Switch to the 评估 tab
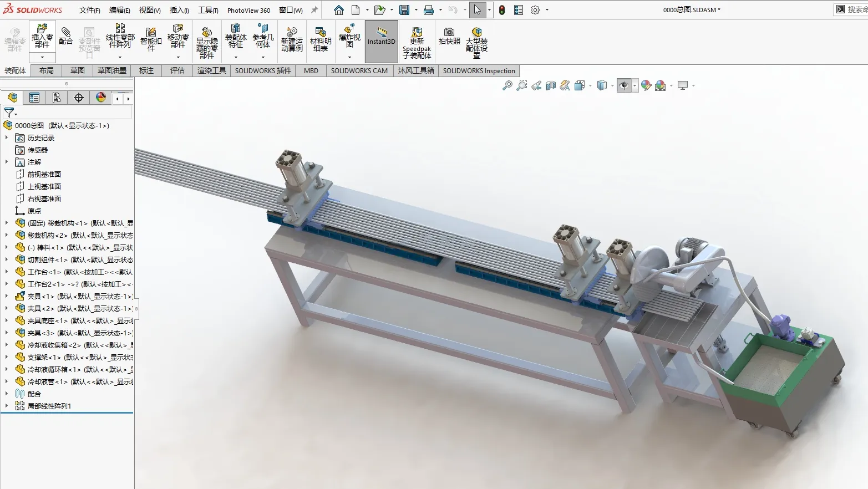Screen dimensions: 868x489 177,70
